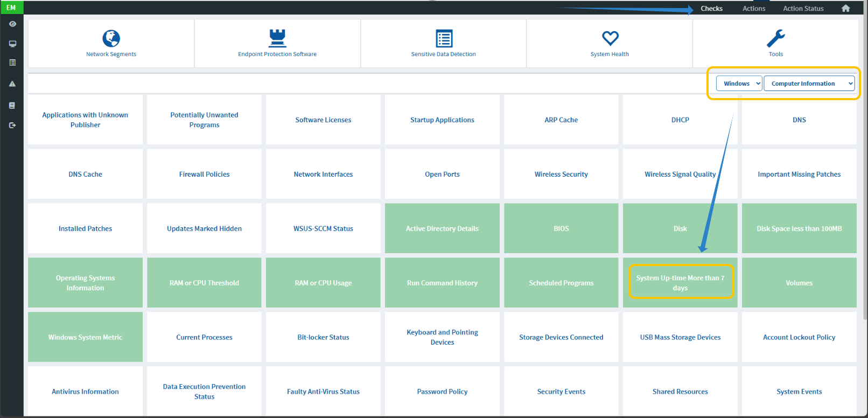Select System Up-time More than 7 days
The image size is (868, 418).
click(680, 283)
